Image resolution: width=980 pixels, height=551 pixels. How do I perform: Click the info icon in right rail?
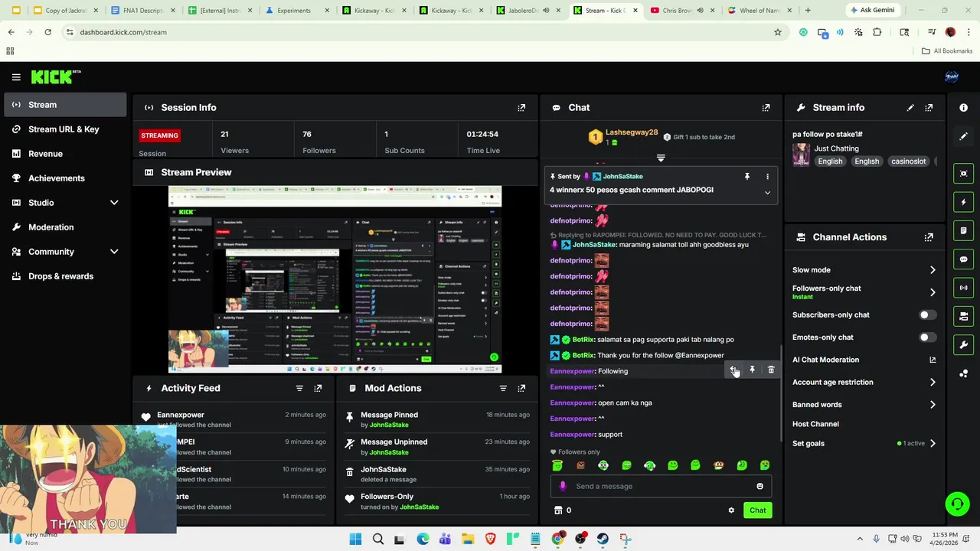(963, 108)
